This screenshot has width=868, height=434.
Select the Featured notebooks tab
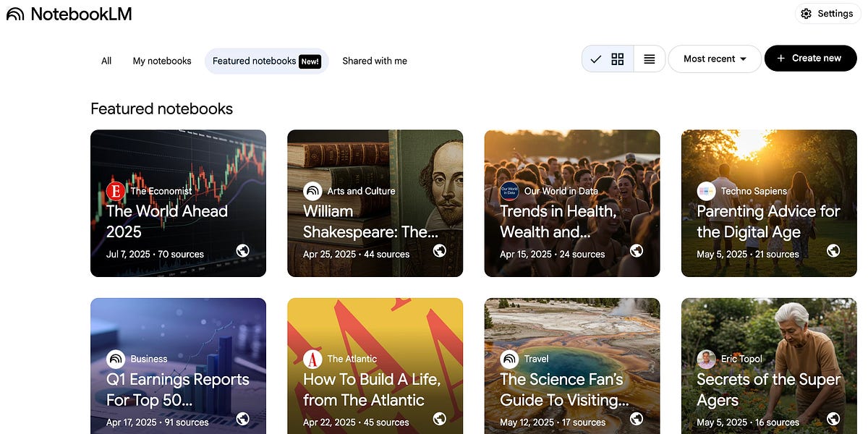click(x=266, y=61)
